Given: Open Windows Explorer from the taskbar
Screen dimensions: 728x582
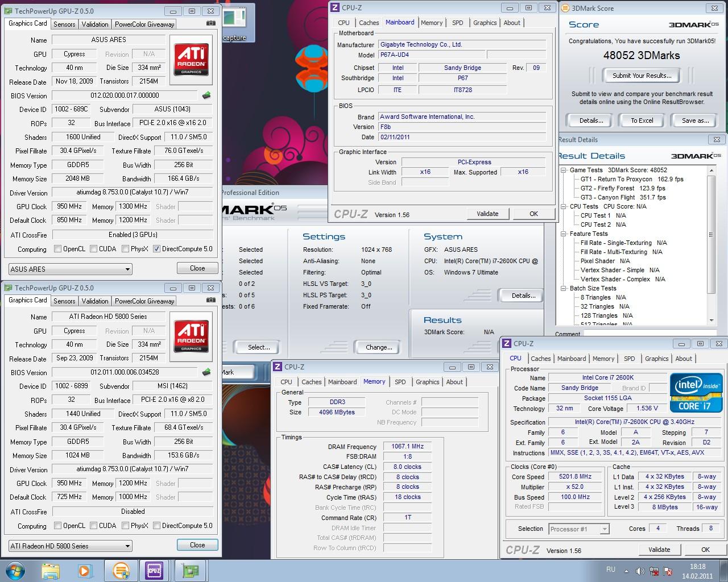Looking at the screenshot, I should tap(51, 570).
